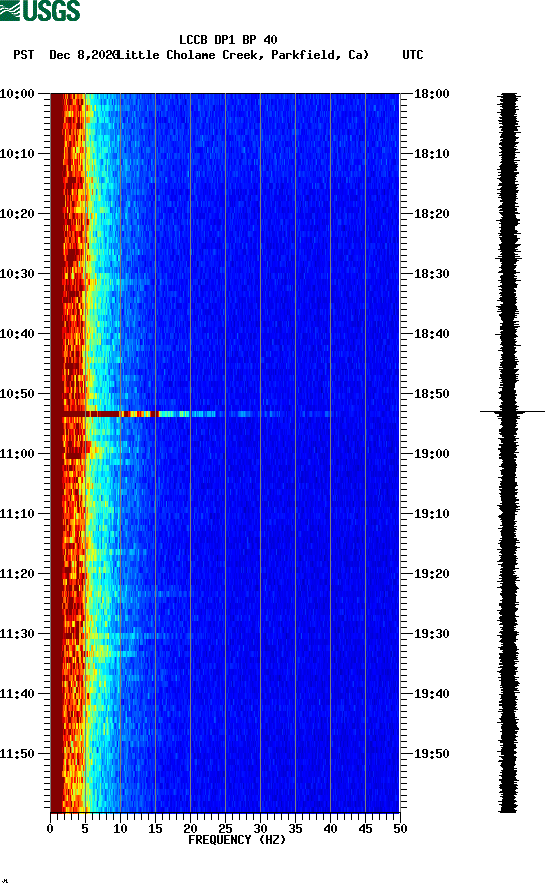Click the seismogram spike in the waveform trace

pos(512,411)
